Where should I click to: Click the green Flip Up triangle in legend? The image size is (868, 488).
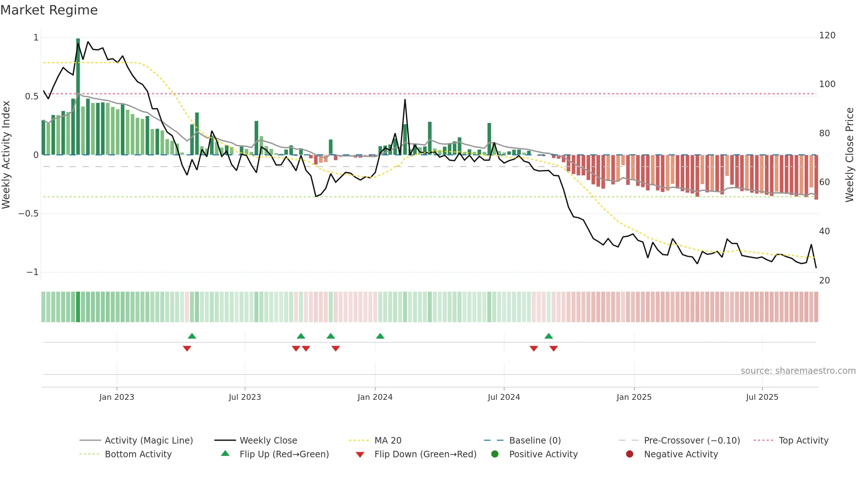225,453
